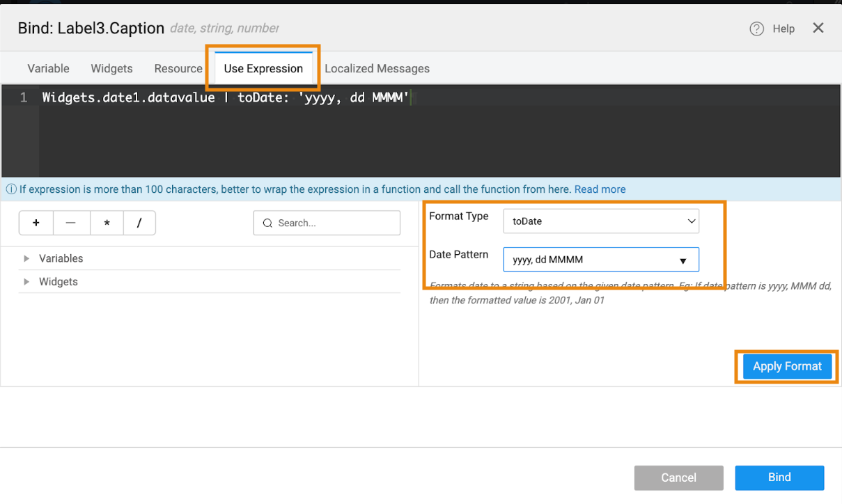The width and height of the screenshot is (842, 504).
Task: Insert the plus operator
Action: coord(36,223)
